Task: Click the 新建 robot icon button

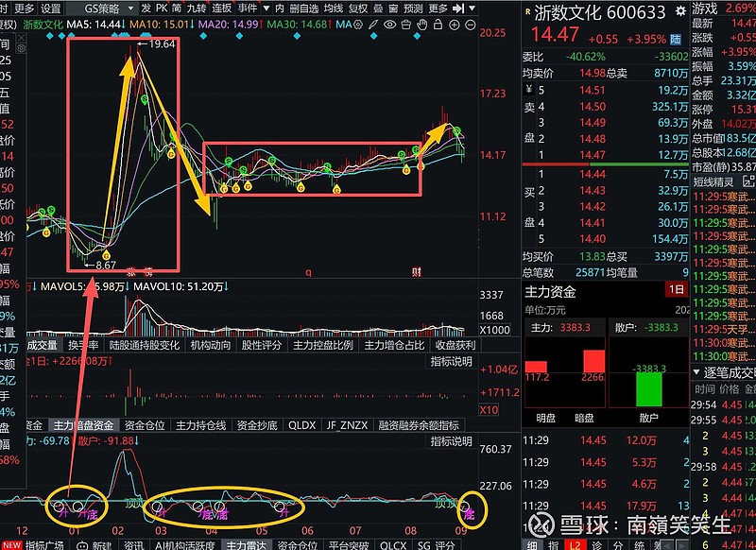Action: pos(94,544)
